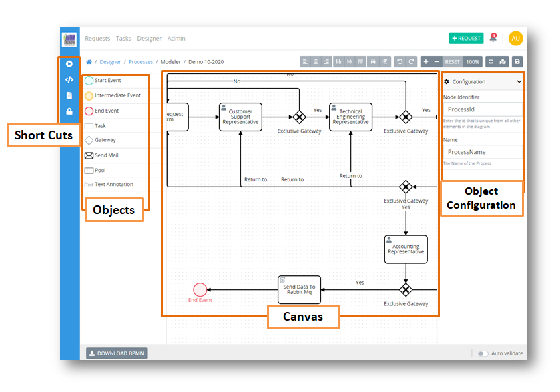Select the Gateway diamond object
This screenshot has width=560, height=392.
pyautogui.click(x=105, y=141)
